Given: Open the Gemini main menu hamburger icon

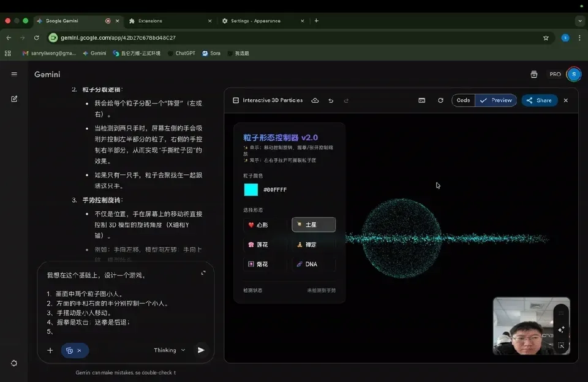Looking at the screenshot, I should click(x=14, y=74).
